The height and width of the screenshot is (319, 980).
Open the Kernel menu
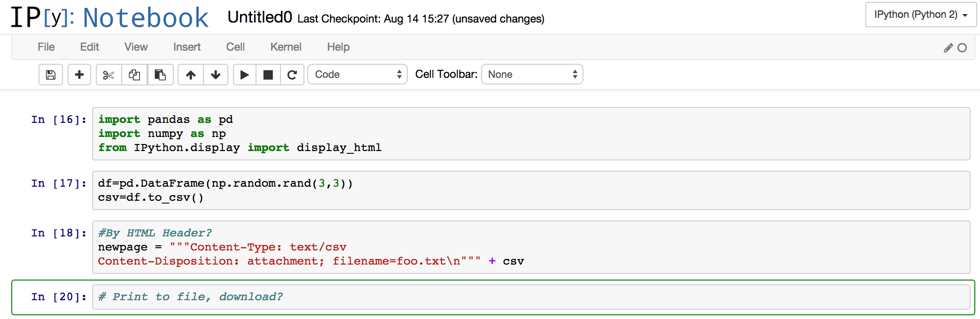286,47
